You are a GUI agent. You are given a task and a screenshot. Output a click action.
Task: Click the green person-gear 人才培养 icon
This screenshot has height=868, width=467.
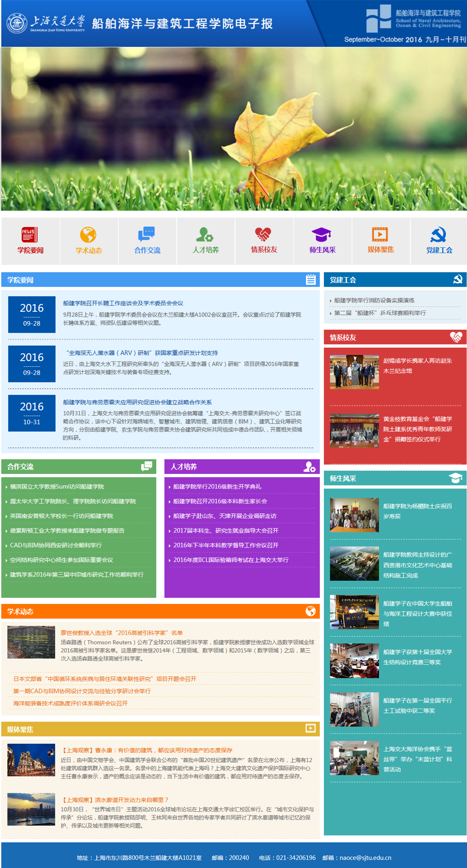[x=205, y=235]
